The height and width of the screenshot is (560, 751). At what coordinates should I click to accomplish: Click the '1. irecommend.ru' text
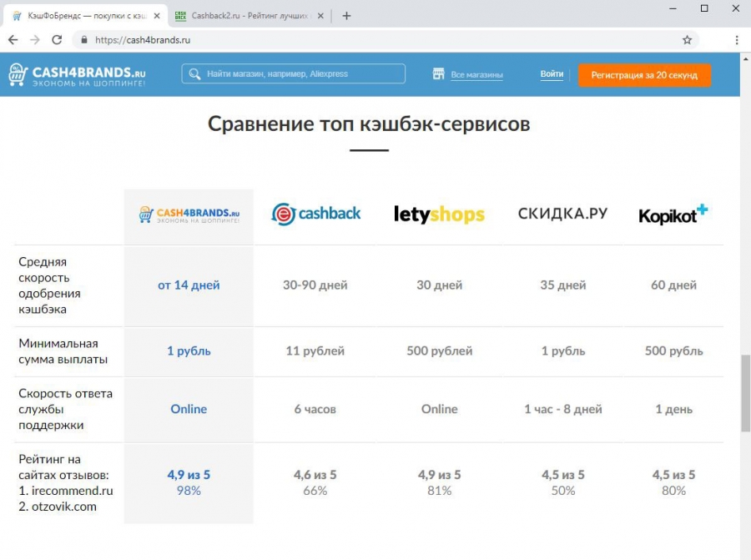(x=66, y=491)
